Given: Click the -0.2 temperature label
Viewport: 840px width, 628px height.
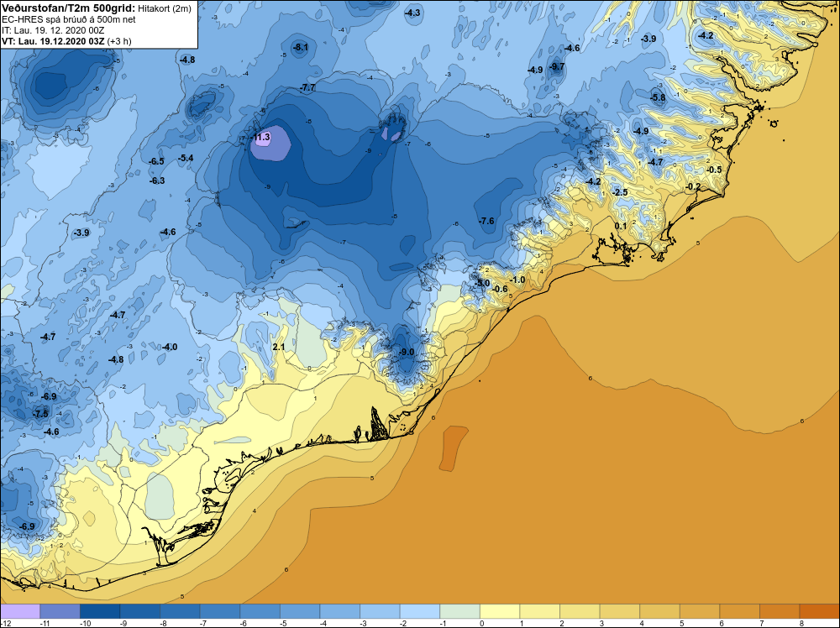Looking at the screenshot, I should [693, 186].
